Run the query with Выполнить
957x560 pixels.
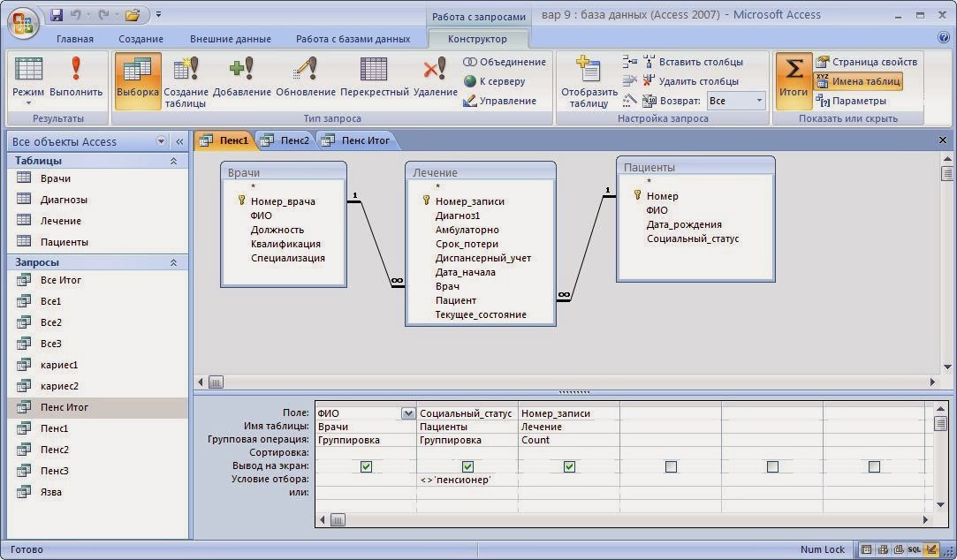tap(76, 78)
